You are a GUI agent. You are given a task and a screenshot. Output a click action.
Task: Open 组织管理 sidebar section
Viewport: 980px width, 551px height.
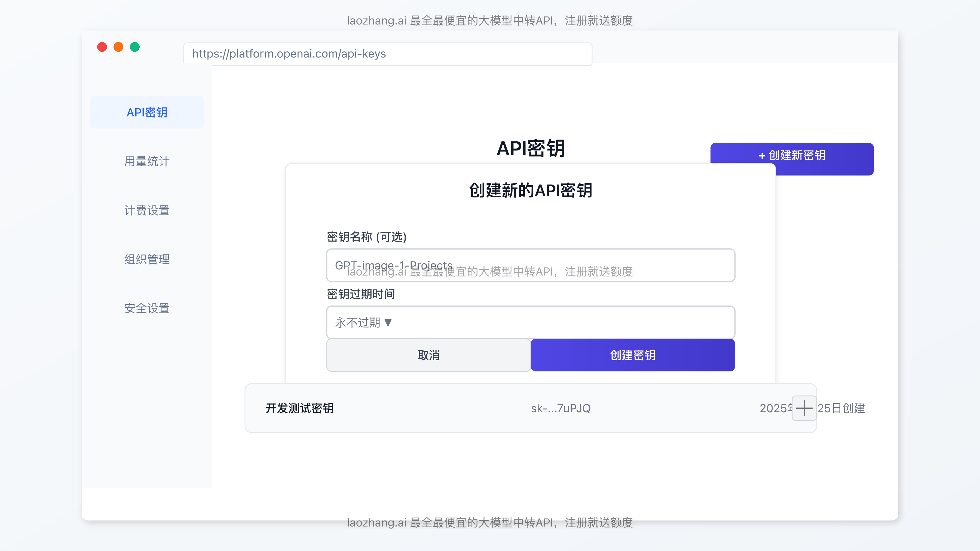click(x=147, y=259)
